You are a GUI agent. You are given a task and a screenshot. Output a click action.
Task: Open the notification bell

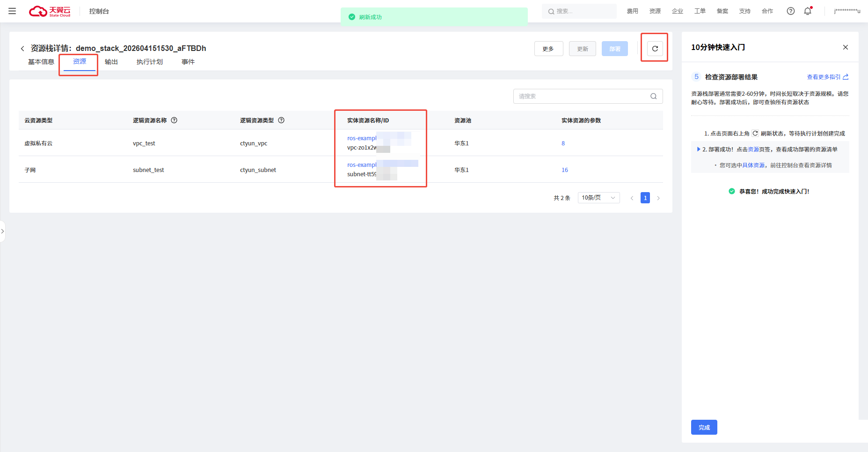(808, 11)
